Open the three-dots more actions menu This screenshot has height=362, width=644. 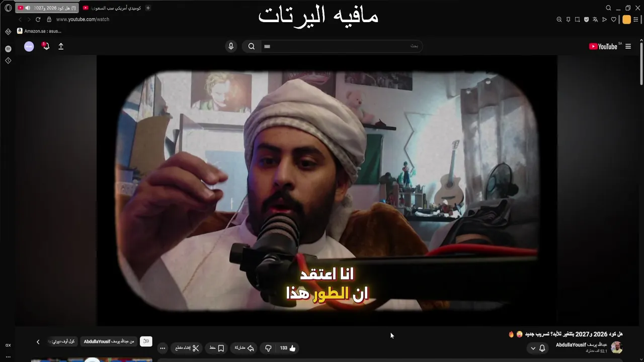162,348
